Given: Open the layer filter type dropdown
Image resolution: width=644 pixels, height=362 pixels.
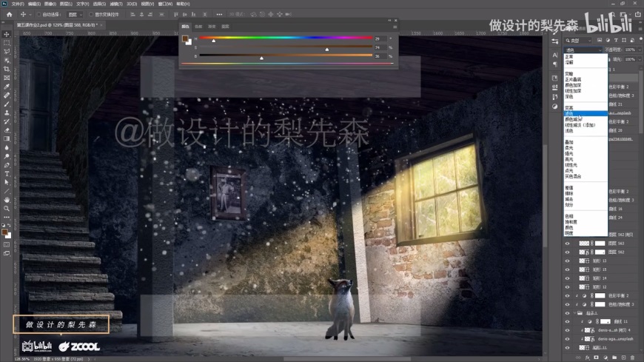Looking at the screenshot, I should tap(578, 40).
